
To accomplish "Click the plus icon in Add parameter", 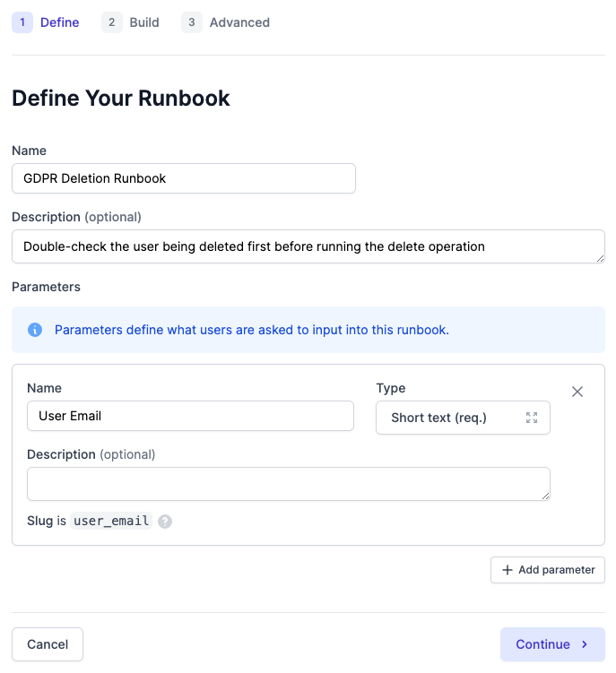I will pyautogui.click(x=508, y=570).
